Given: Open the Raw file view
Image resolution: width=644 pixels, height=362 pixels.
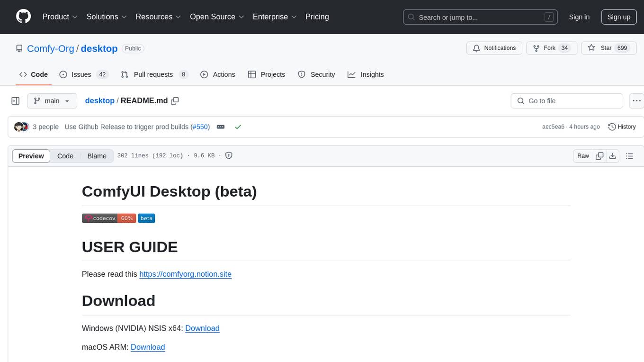Looking at the screenshot, I should pyautogui.click(x=583, y=156).
